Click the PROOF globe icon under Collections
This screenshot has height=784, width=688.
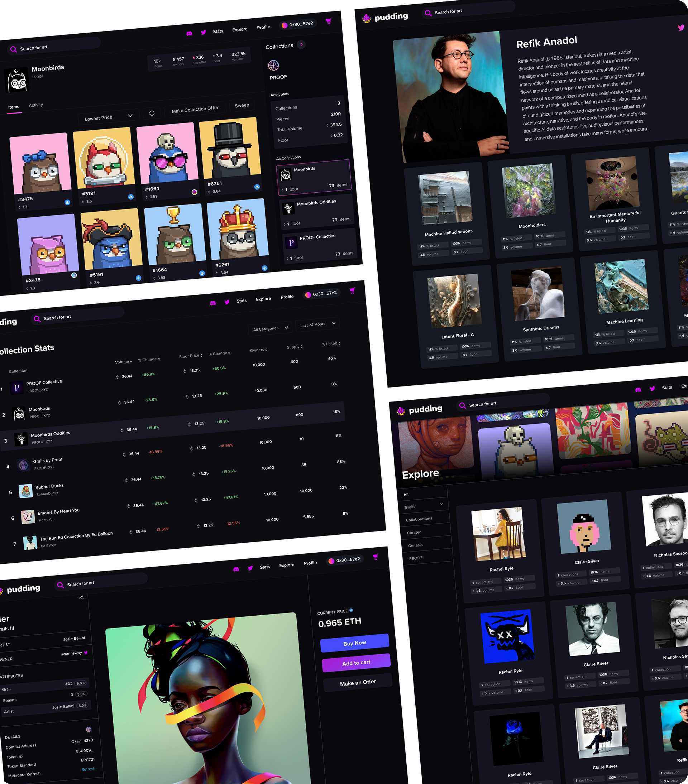point(274,66)
